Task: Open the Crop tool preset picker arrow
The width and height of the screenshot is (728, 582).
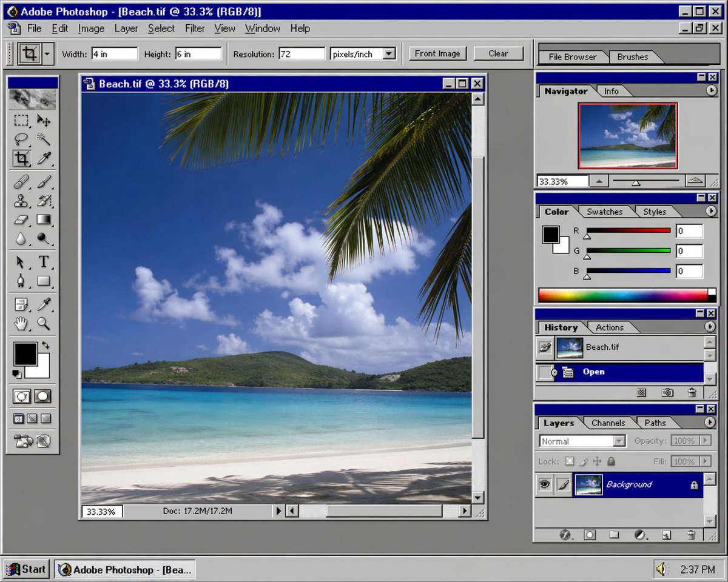Action: click(47, 53)
